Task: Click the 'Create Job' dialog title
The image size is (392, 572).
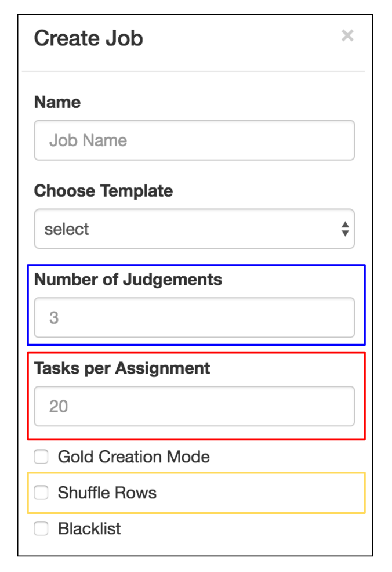Action: [88, 39]
